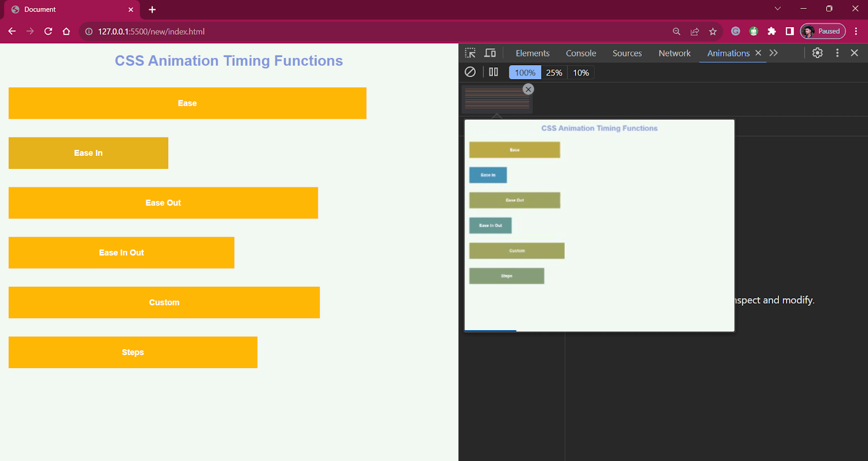The width and height of the screenshot is (868, 461).
Task: Click the blue progress bar under preview popup
Action: coord(490,331)
